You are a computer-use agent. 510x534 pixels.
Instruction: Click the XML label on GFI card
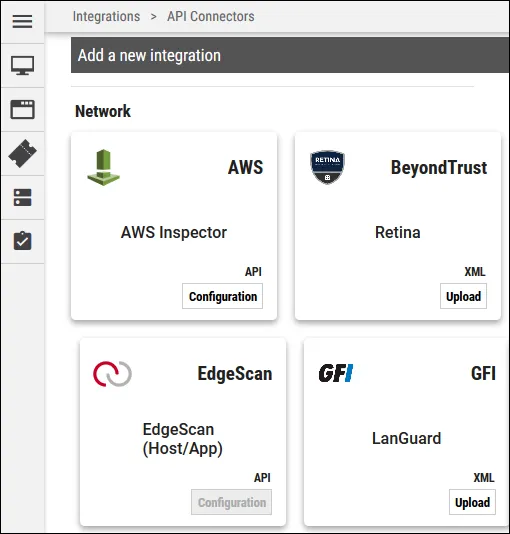pos(484,478)
